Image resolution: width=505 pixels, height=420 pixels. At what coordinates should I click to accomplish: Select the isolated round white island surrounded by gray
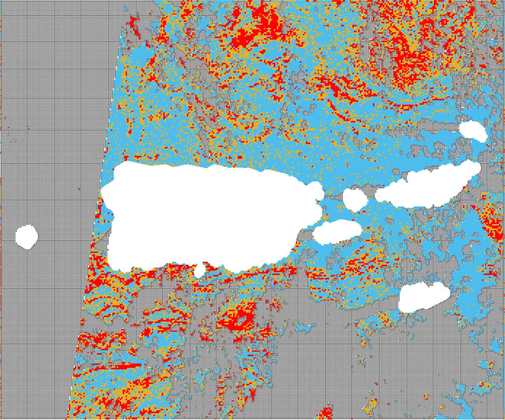27,237
